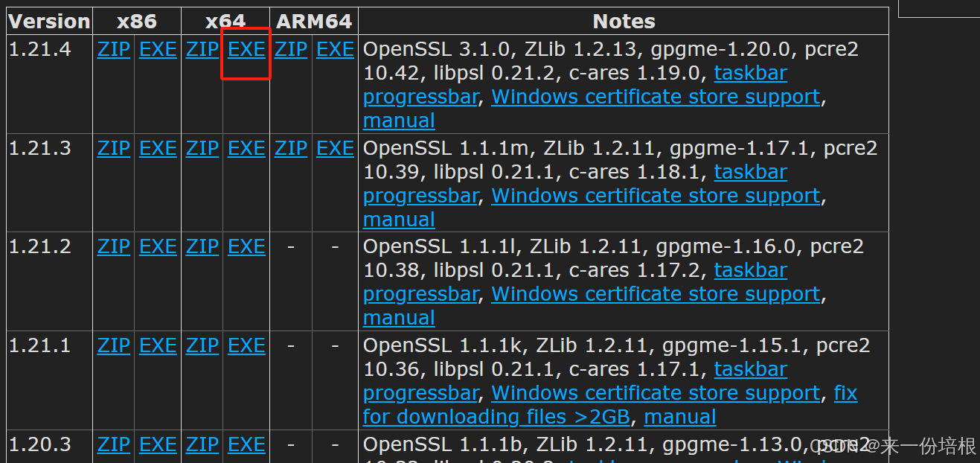Download the ARM64 EXE for version 1.21.4

335,50
